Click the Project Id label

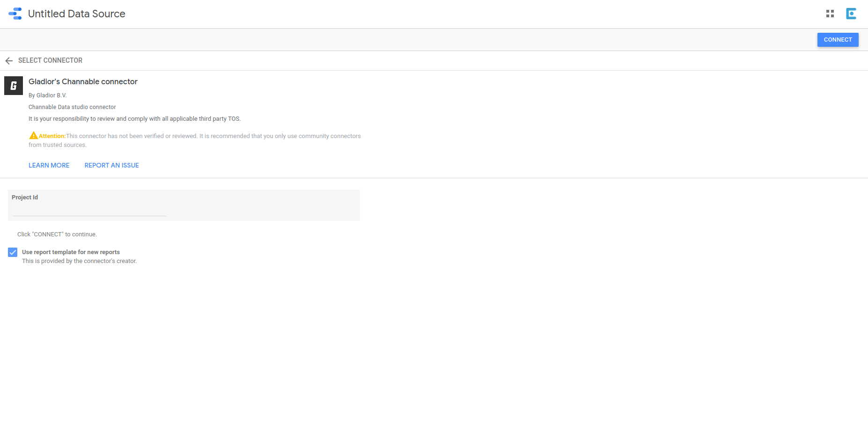tap(25, 197)
